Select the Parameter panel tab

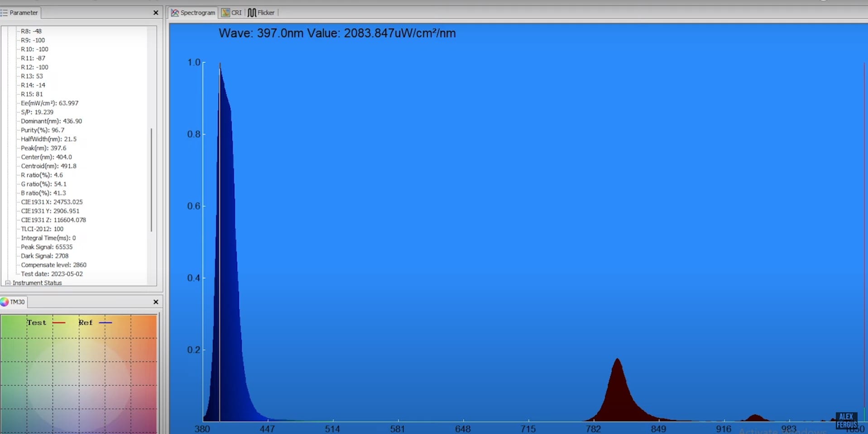(20, 13)
